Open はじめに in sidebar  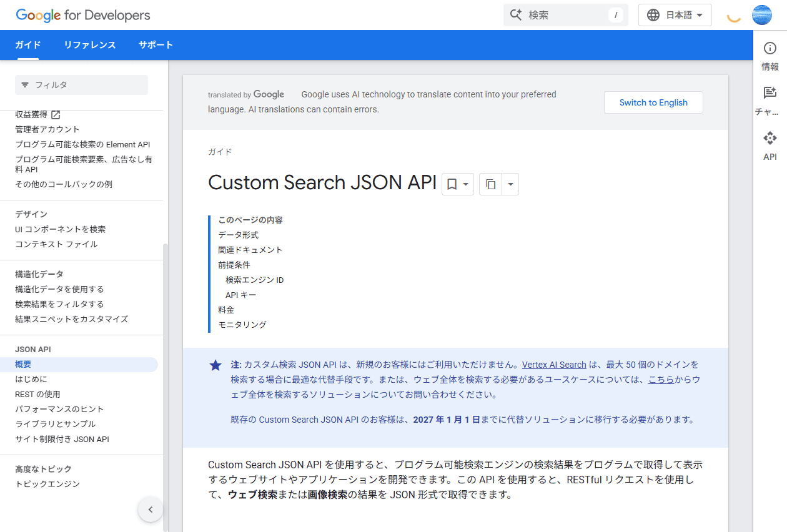31,379
